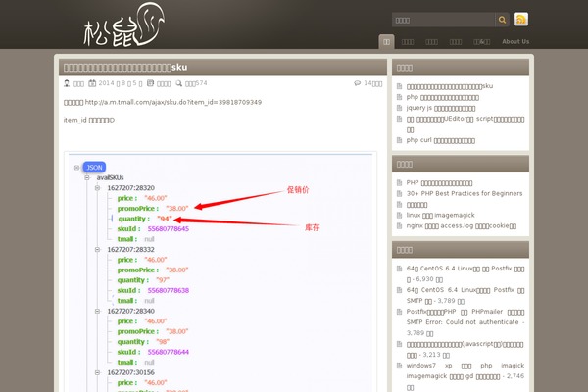Select the highlighted first navigation tab

coord(386,41)
